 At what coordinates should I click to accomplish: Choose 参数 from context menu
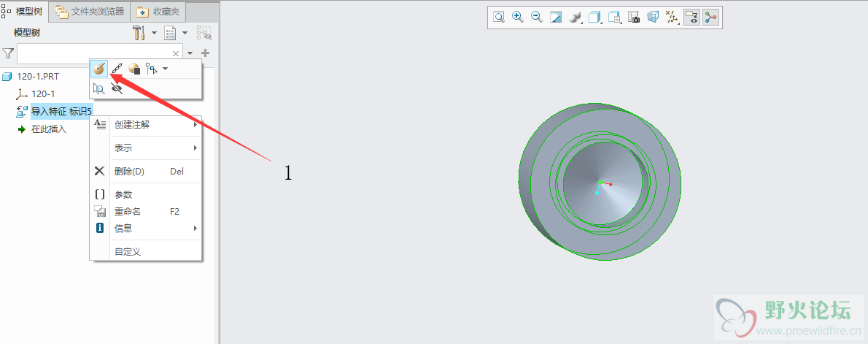146,195
